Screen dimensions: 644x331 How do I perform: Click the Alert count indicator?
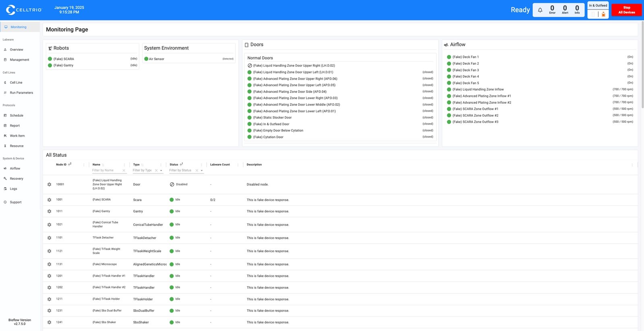click(x=565, y=10)
